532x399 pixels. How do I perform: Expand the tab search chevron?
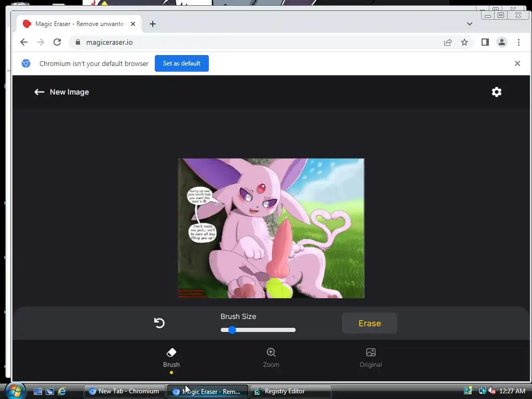[470, 24]
